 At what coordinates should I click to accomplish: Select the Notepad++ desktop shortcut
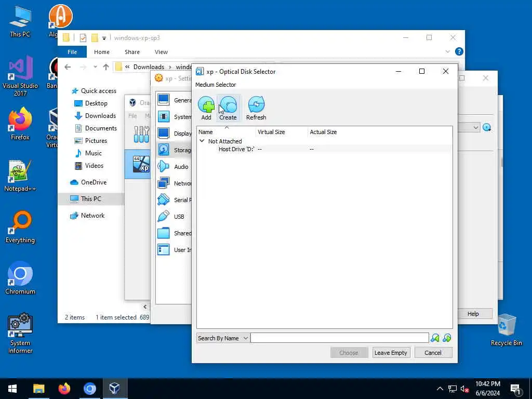(20, 176)
